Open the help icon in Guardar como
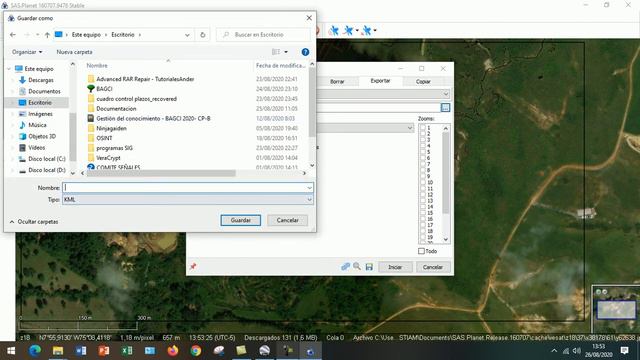 pos(305,52)
